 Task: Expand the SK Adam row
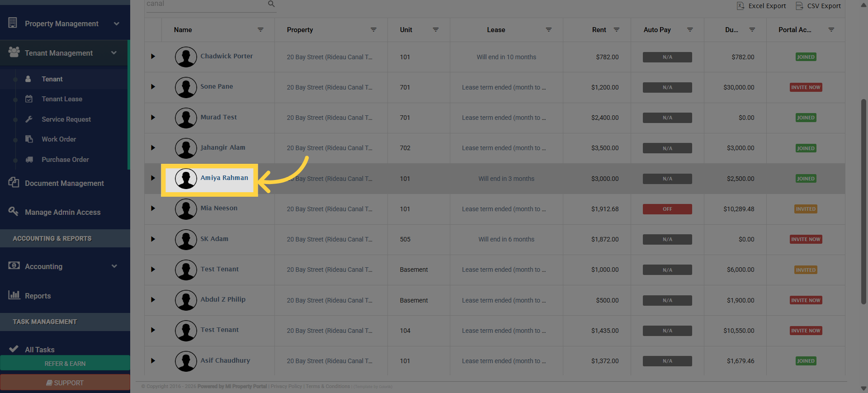[153, 239]
